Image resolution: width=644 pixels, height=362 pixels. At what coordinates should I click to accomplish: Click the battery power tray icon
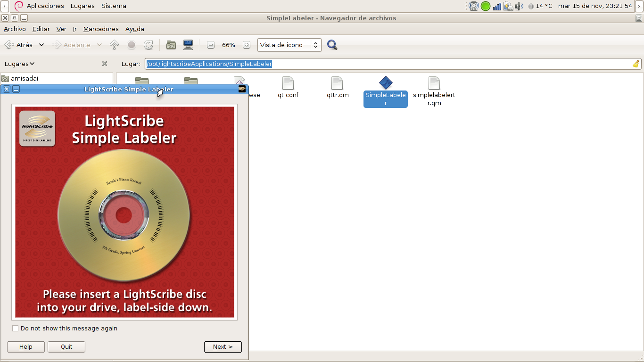click(508, 6)
